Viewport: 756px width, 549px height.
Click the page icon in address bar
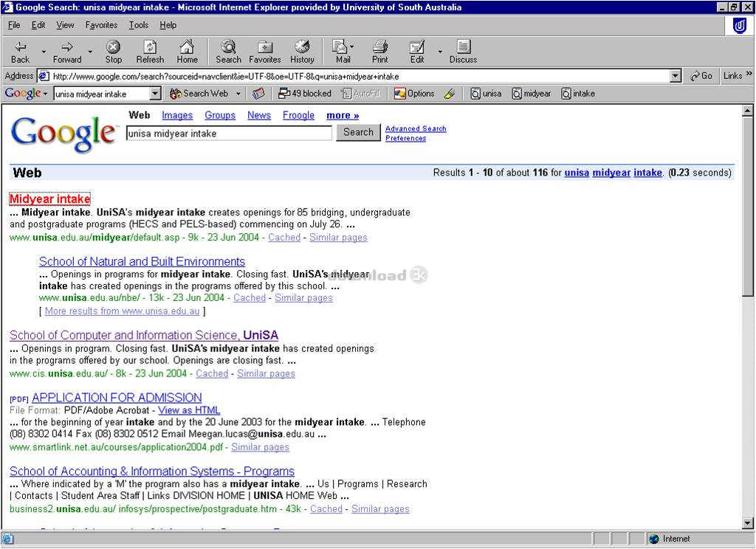click(44, 76)
